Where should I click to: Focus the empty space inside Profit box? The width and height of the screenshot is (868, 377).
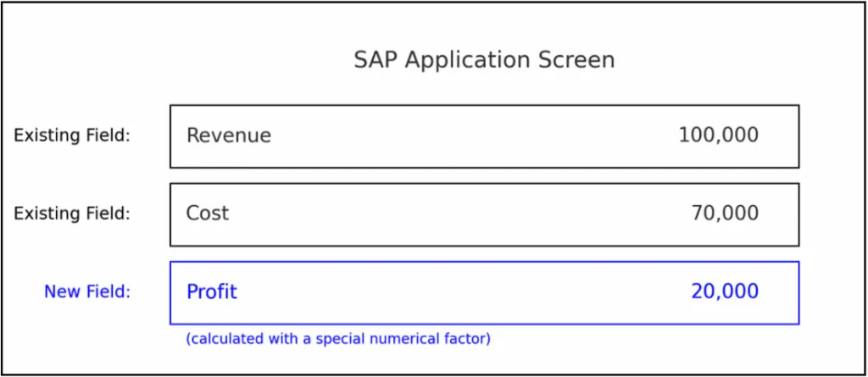pos(464,291)
